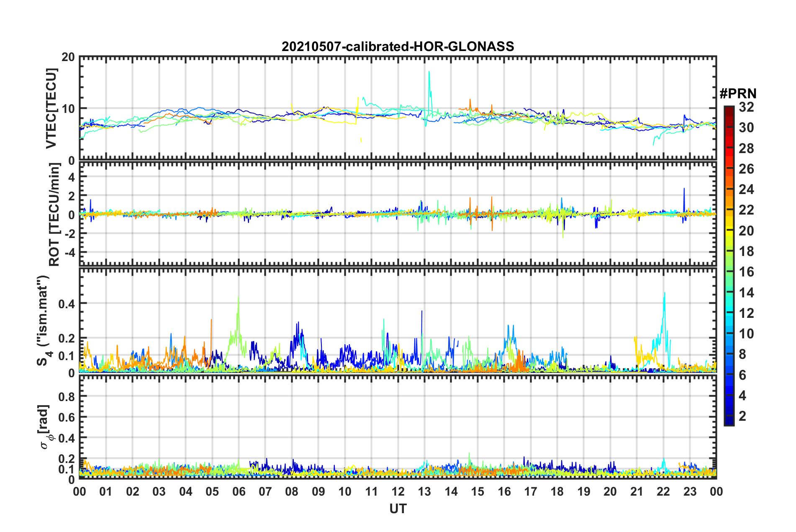Select colorbar tick label 30
Image resolution: width=796 pixels, height=532 pixels.
(746, 128)
